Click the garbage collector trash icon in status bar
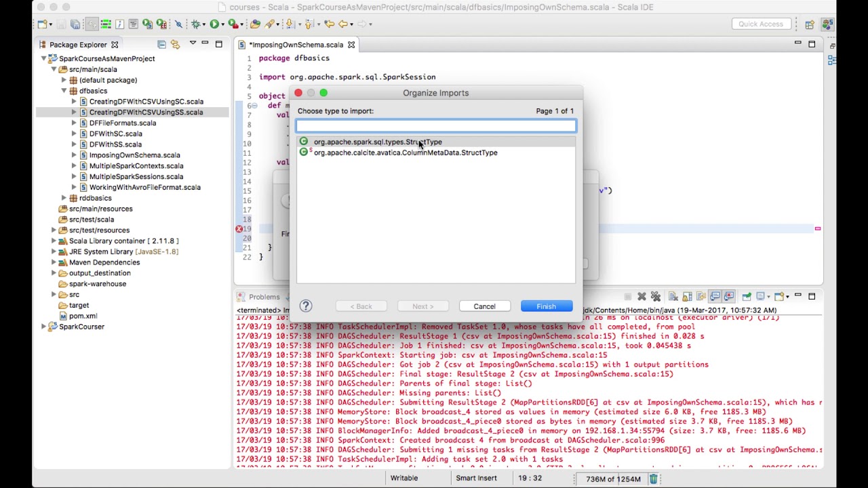The width and height of the screenshot is (868, 488). click(654, 479)
